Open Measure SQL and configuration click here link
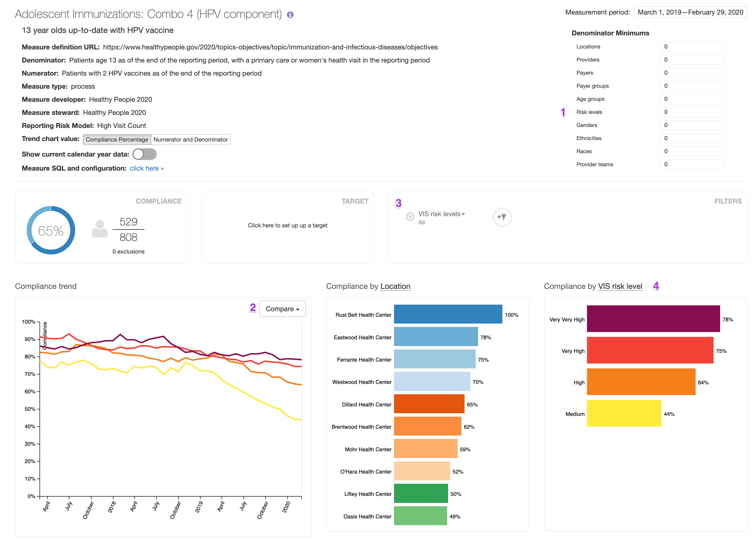The image size is (756, 539). (x=146, y=168)
